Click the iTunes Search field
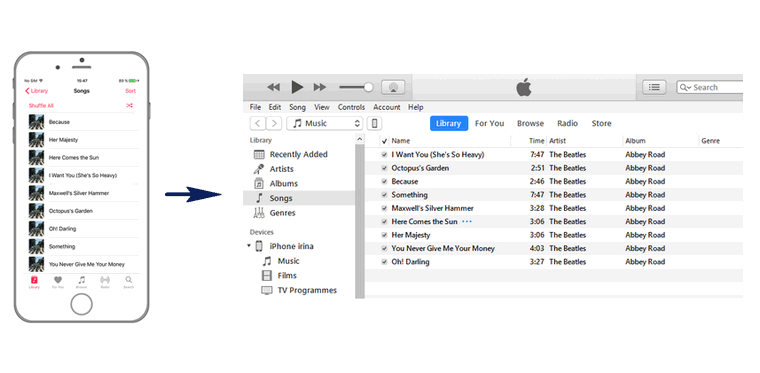The image size is (760, 373). pos(710,87)
